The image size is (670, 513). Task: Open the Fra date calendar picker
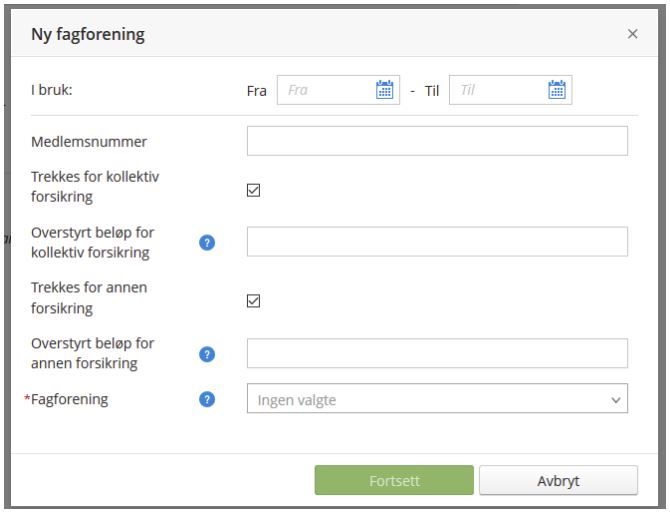click(384, 90)
